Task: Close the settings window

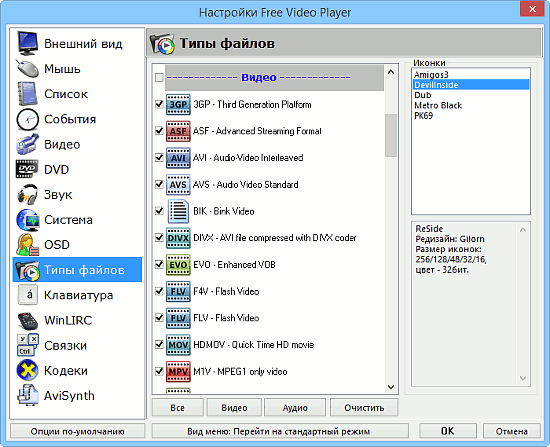Action: click(532, 9)
